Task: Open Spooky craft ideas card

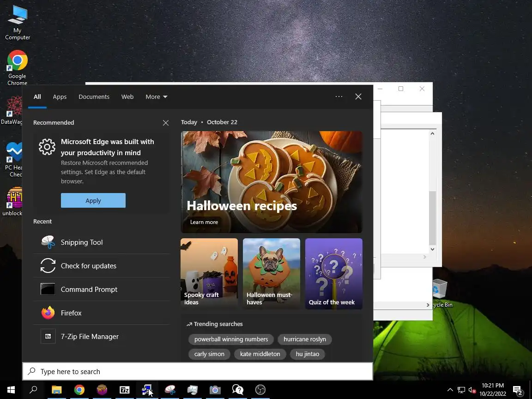Action: 209,273
